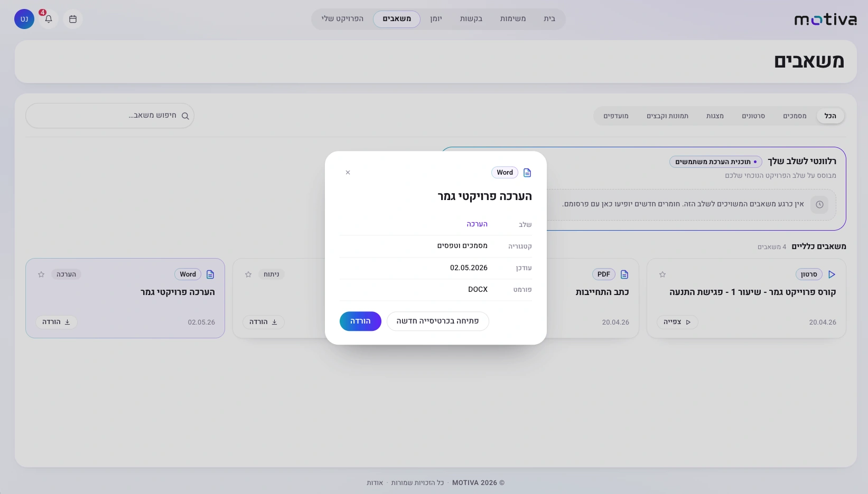The image size is (868, 494).
Task: Open כתב התחייבות card title
Action: [x=602, y=292]
